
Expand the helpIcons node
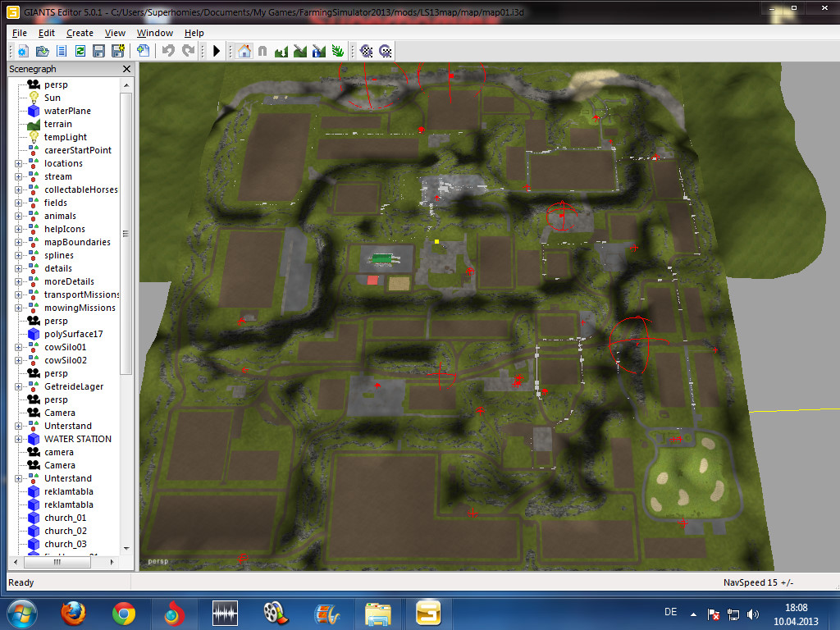(x=18, y=230)
